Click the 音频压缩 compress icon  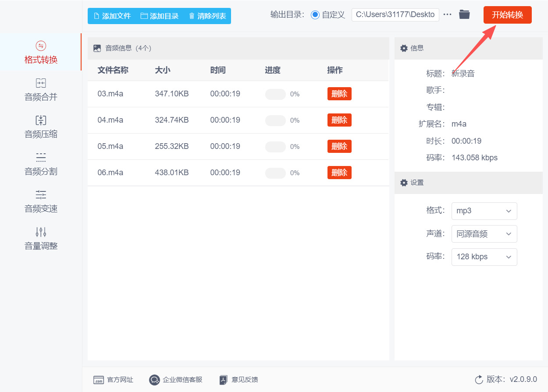pos(41,120)
